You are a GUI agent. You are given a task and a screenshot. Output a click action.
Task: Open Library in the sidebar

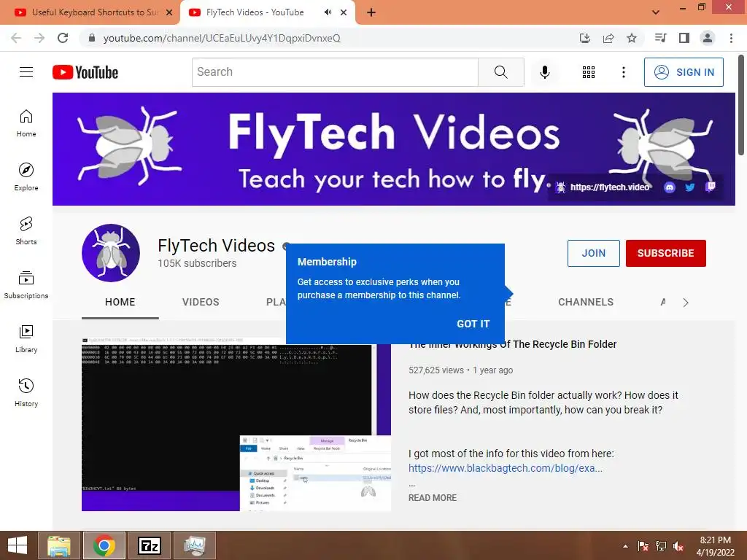coord(26,339)
